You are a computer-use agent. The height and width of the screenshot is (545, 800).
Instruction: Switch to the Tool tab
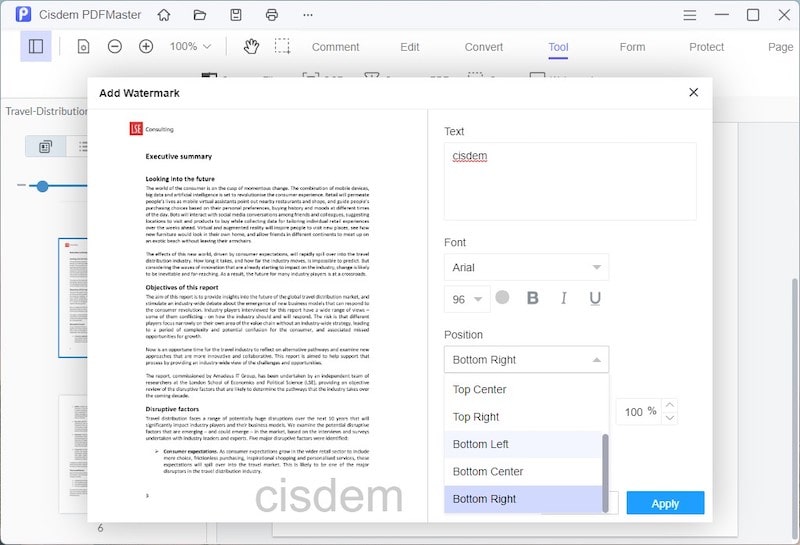558,47
